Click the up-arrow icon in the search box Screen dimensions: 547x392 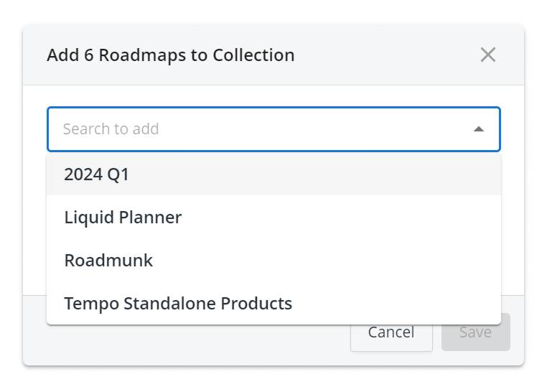coord(479,129)
